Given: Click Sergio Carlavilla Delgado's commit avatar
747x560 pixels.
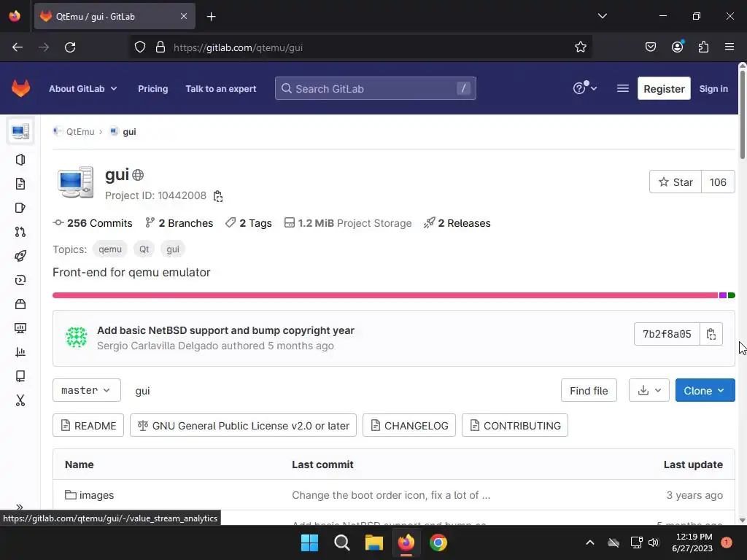Looking at the screenshot, I should pyautogui.click(x=76, y=337).
